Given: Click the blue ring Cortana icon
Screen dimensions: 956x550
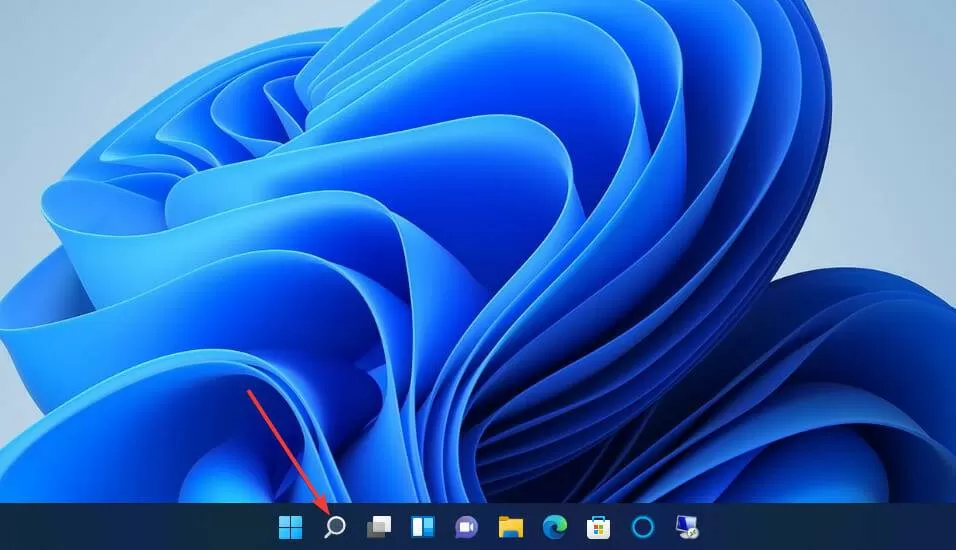Looking at the screenshot, I should (x=643, y=527).
